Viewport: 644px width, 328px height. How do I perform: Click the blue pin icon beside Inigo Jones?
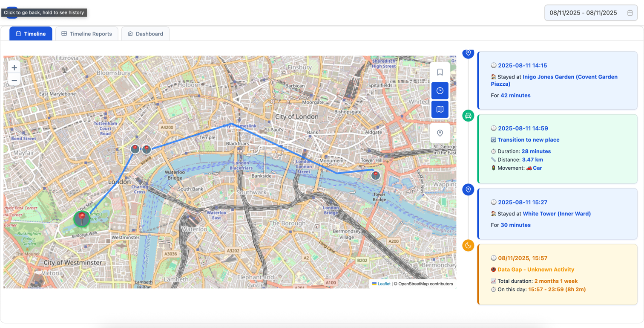(468, 53)
